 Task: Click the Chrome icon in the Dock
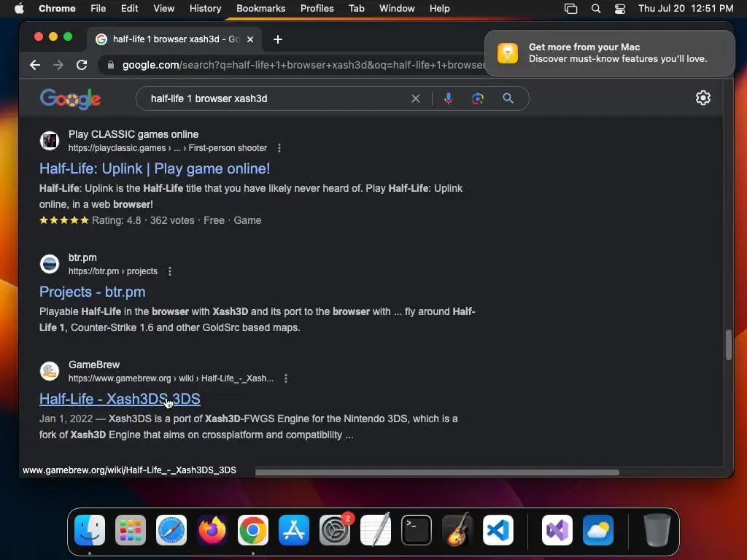point(253,530)
